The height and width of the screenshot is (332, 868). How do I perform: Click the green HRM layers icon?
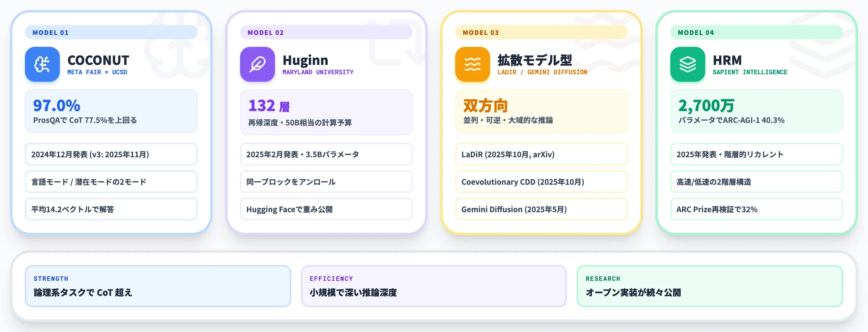click(x=687, y=64)
